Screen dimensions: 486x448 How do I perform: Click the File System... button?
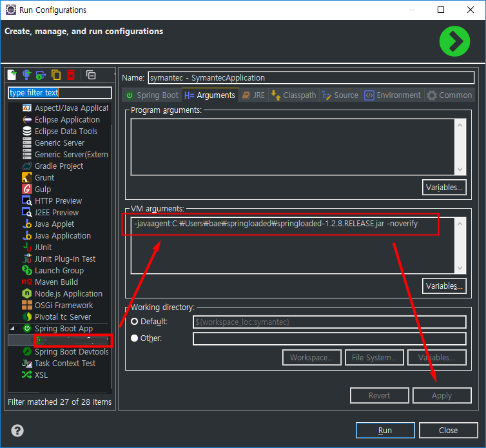point(374,358)
